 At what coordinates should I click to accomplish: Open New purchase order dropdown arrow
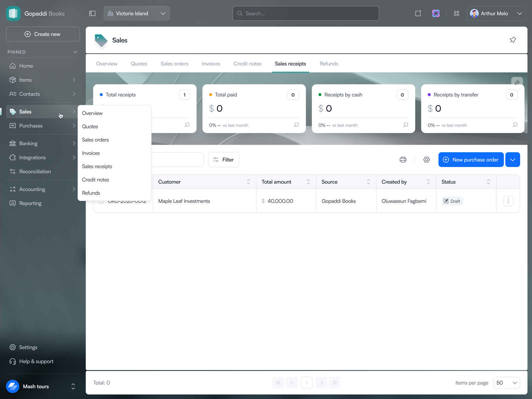click(513, 160)
